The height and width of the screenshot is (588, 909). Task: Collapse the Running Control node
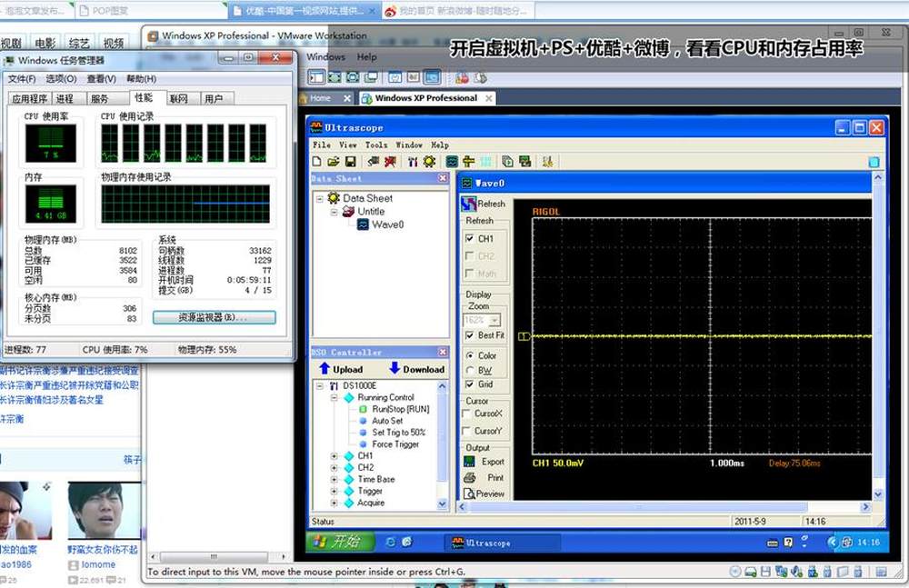pyautogui.click(x=334, y=398)
